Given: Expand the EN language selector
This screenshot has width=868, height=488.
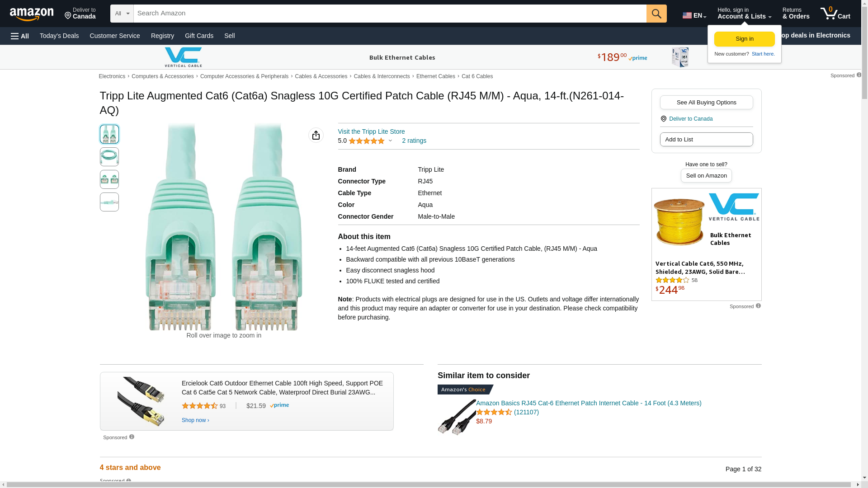Looking at the screenshot, I should tap(694, 15).
